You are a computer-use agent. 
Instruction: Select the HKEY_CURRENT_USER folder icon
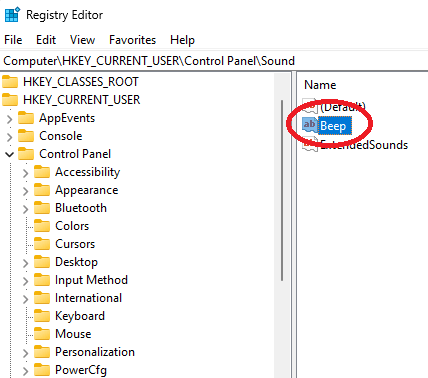[10, 99]
